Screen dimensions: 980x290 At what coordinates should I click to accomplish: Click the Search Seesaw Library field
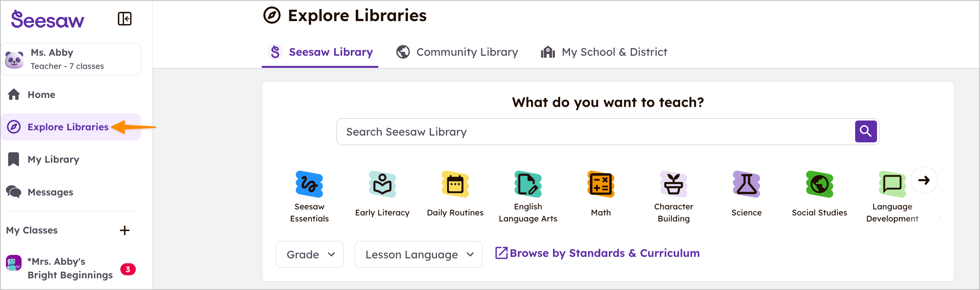(593, 131)
